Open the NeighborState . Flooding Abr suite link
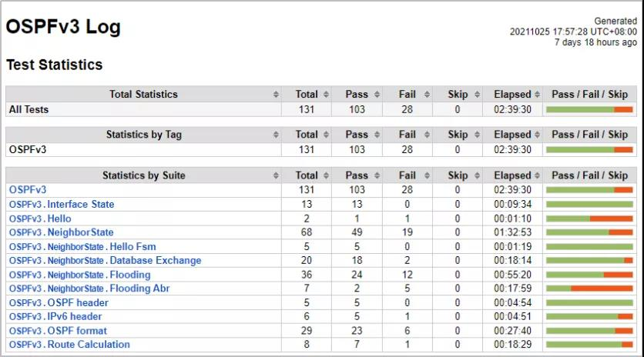644x357 pixels. (89, 289)
